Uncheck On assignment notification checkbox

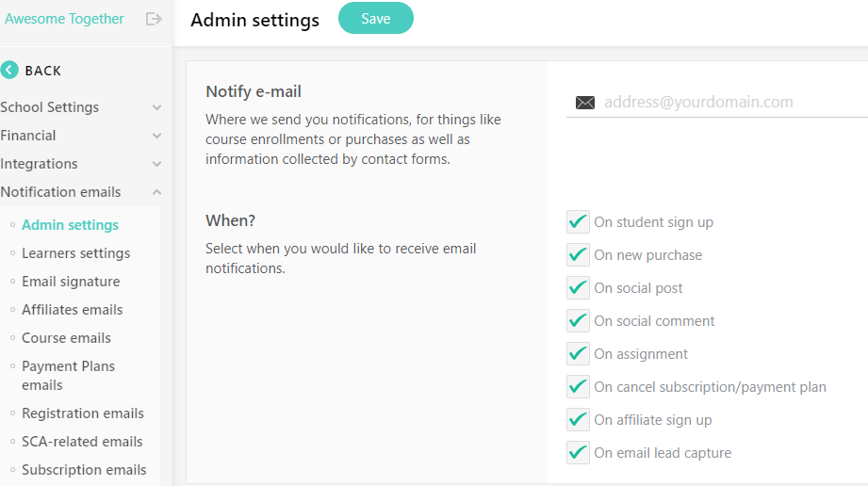(578, 354)
